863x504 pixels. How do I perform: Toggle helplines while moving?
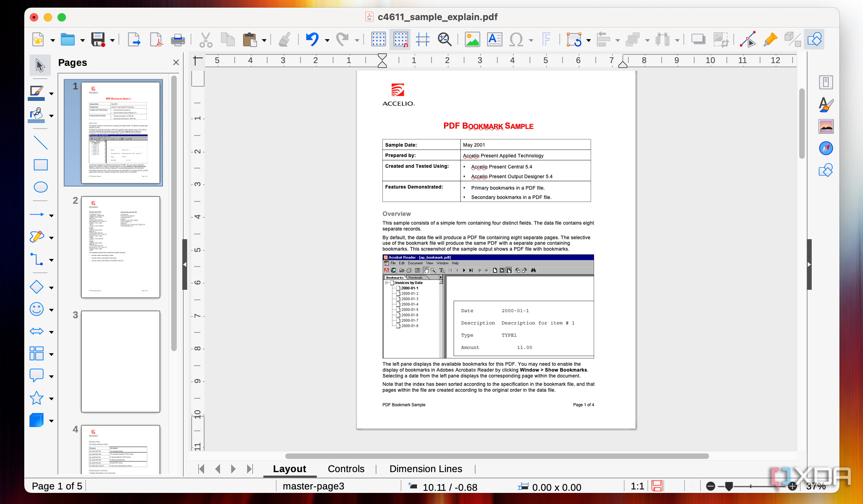point(422,40)
